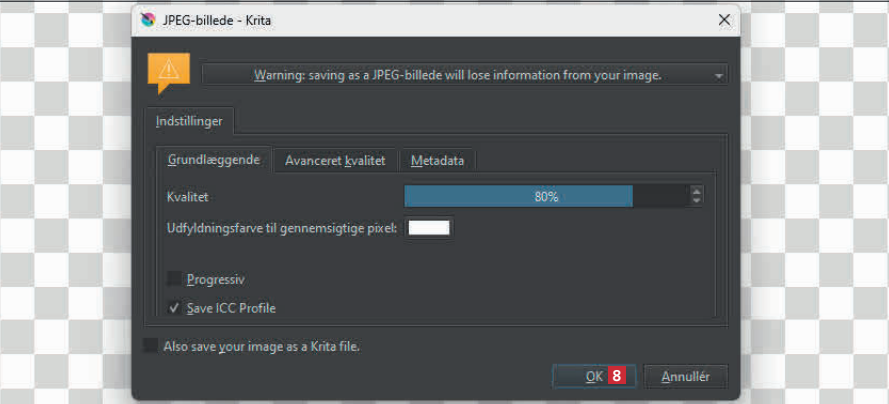
Task: Click the Annullér button
Action: tap(685, 377)
